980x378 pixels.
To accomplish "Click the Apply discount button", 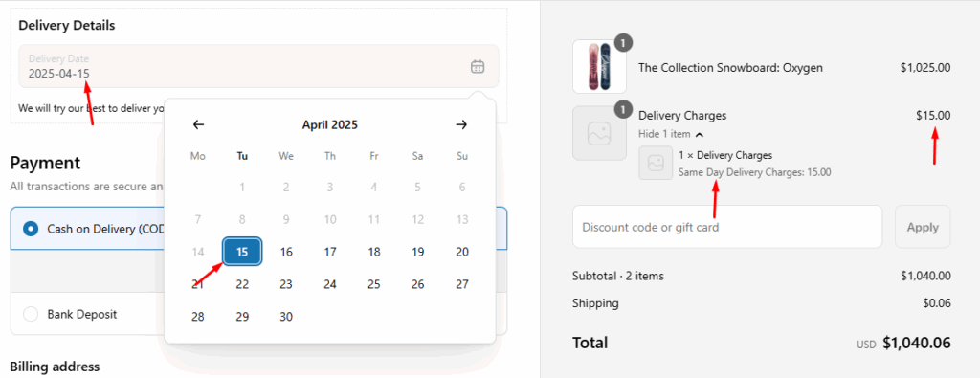I will click(x=923, y=227).
